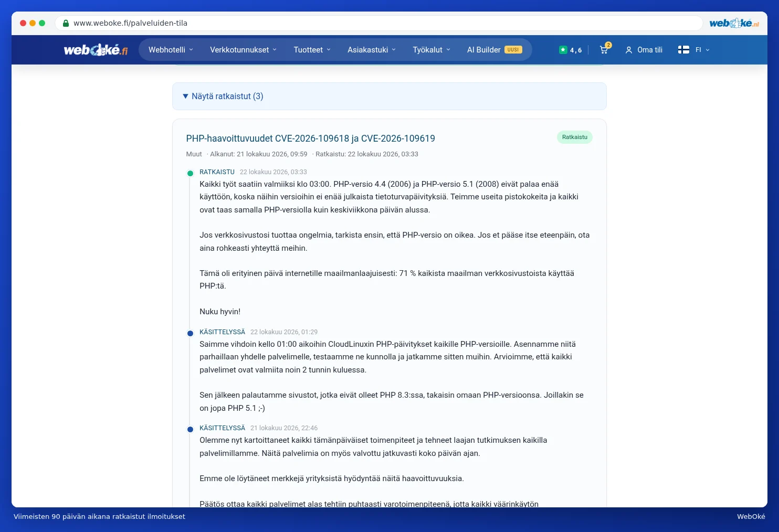779x532 pixels.
Task: Expand Näytä ratkaistut (3) section
Action: (389, 97)
